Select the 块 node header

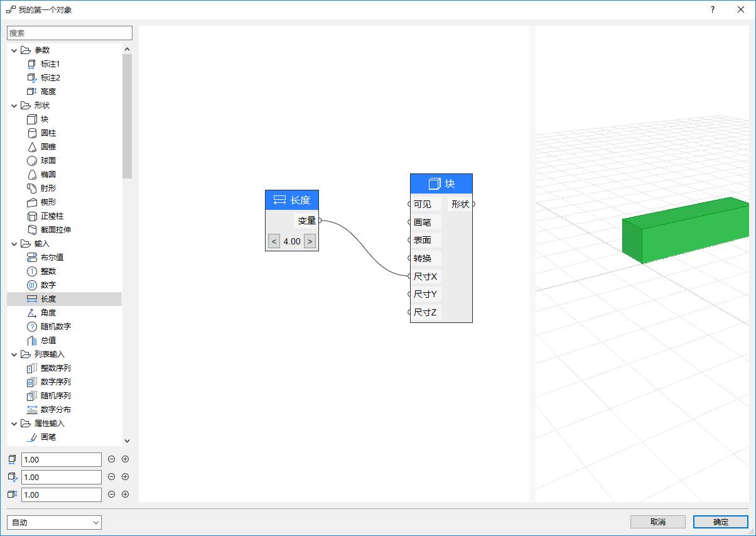pos(441,184)
